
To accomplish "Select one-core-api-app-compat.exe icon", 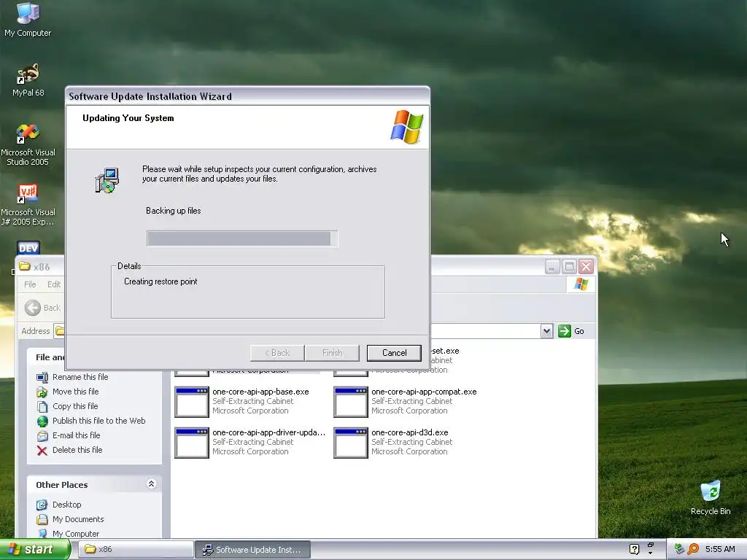I will coord(351,402).
